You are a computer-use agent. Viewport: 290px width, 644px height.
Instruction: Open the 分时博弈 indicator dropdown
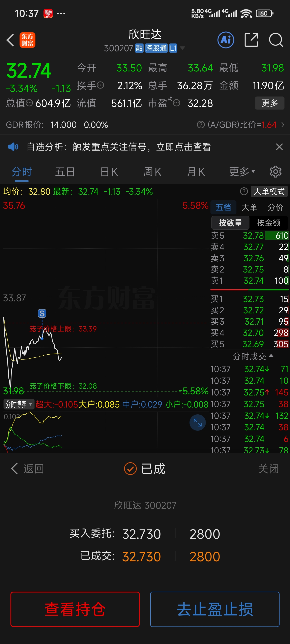pyautogui.click(x=19, y=404)
